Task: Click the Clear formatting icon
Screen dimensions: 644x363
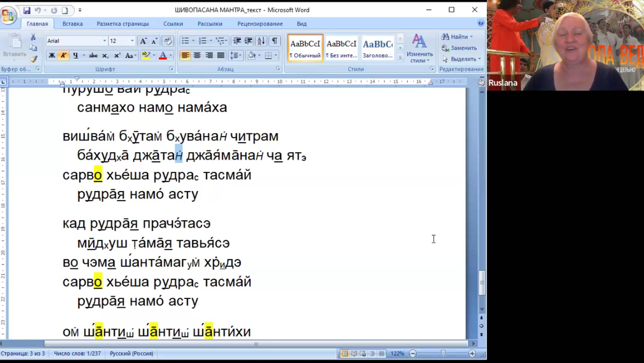Action: (x=168, y=41)
